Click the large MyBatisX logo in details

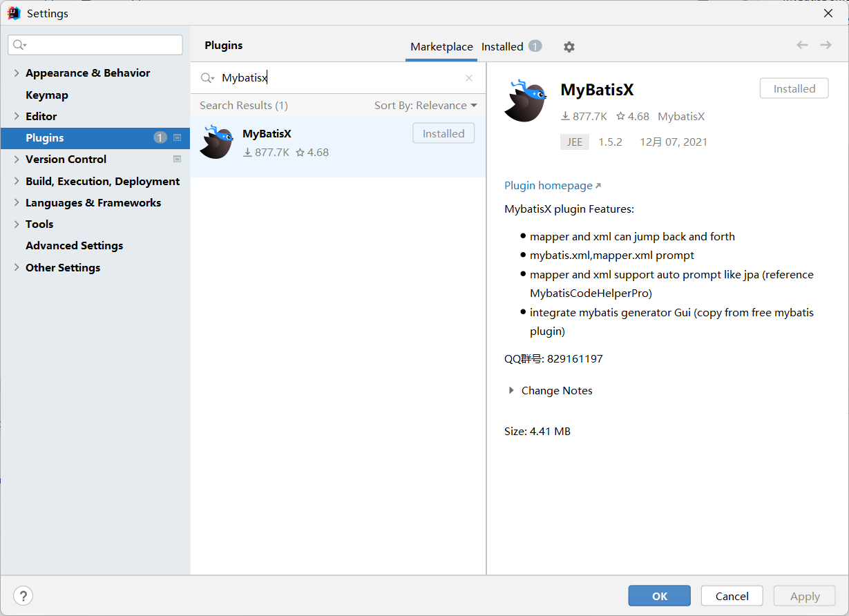click(x=526, y=101)
